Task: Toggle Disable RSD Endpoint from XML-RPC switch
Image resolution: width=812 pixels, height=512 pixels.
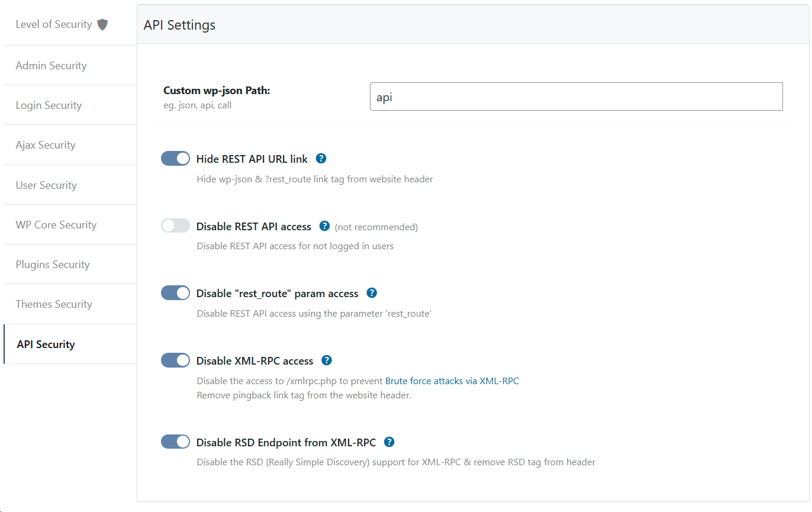Action: (175, 442)
